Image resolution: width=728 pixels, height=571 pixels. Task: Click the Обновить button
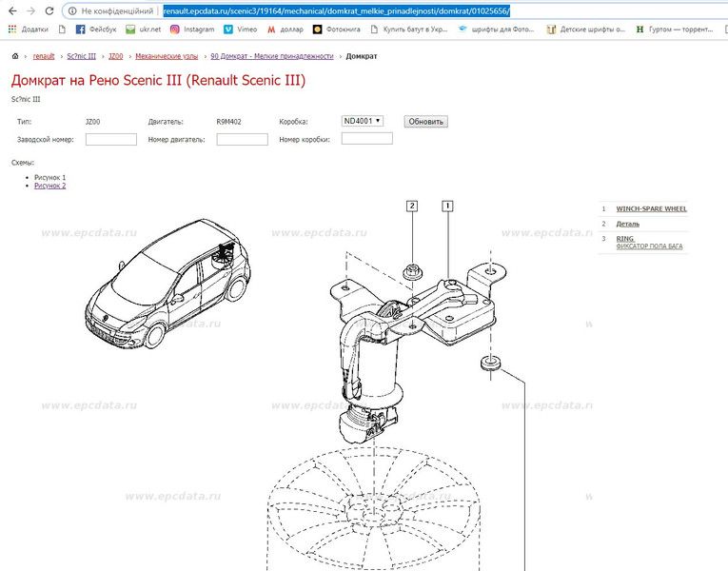click(x=425, y=122)
